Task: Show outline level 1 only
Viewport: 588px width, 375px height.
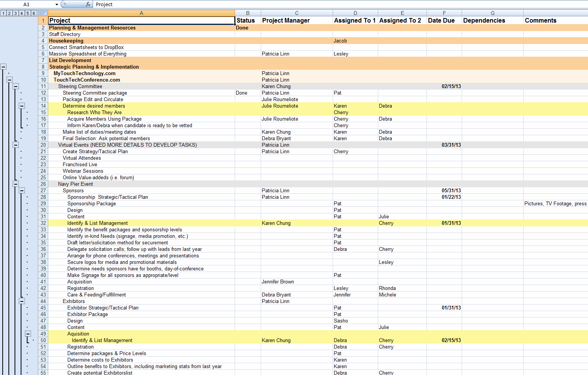Action: click(x=3, y=13)
